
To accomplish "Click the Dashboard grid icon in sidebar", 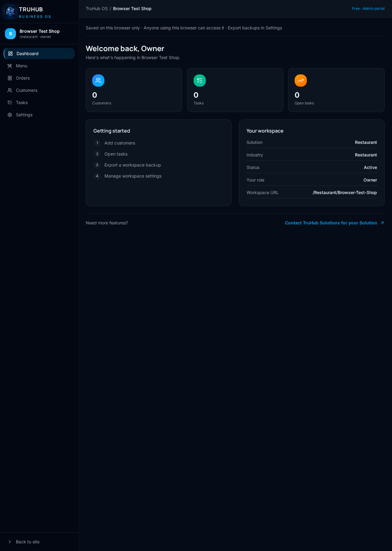I will pos(10,54).
